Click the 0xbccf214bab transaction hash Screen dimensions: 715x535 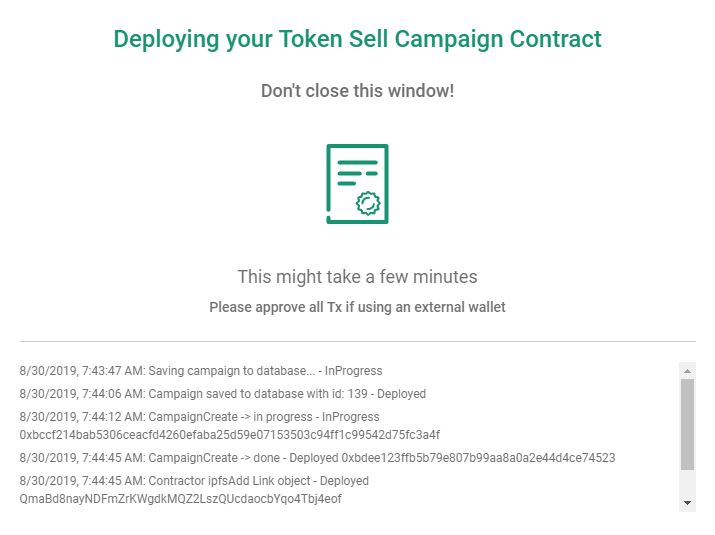(229, 435)
